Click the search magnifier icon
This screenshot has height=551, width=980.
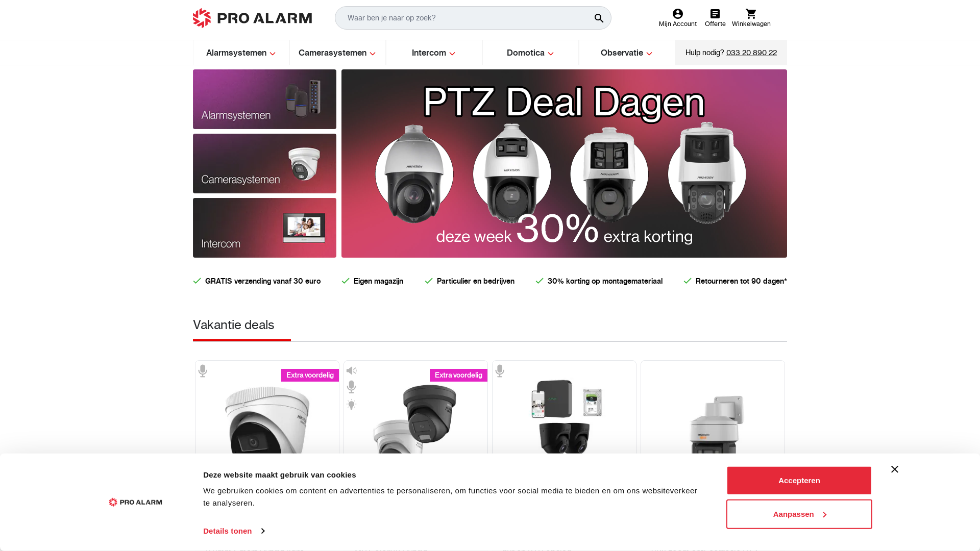[599, 18]
